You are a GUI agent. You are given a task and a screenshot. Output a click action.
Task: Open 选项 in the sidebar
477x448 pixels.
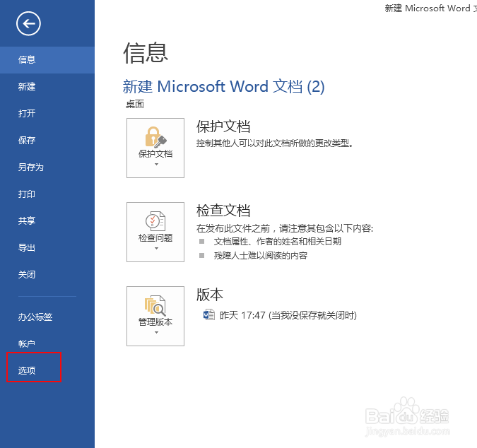point(47,370)
